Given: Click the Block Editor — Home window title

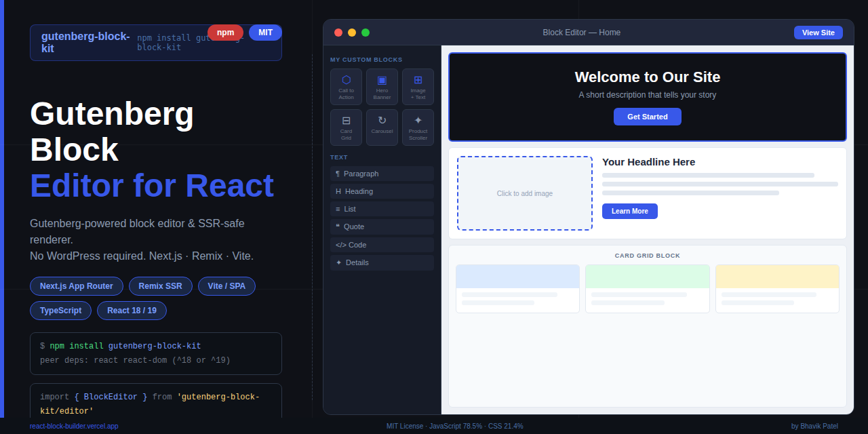Looking at the screenshot, I should pos(581,33).
